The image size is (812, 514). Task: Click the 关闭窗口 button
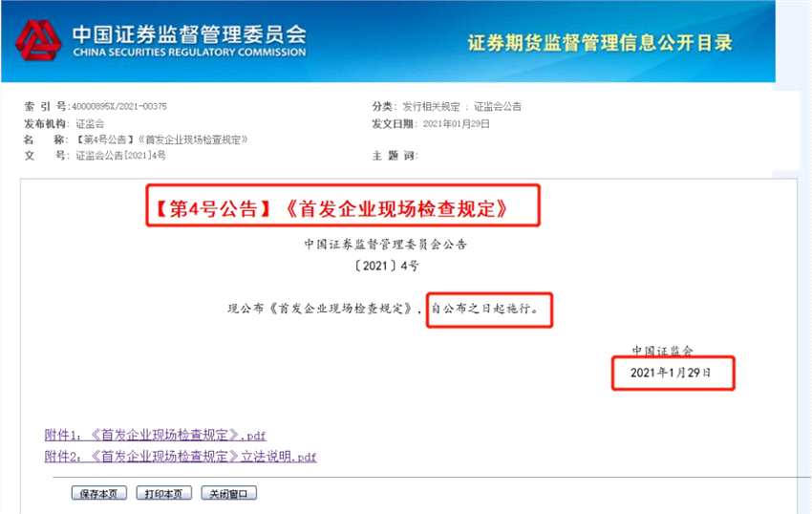click(x=228, y=493)
